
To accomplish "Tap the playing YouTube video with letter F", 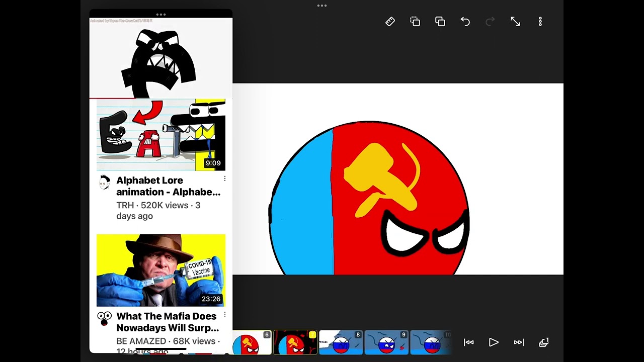I will (x=161, y=58).
